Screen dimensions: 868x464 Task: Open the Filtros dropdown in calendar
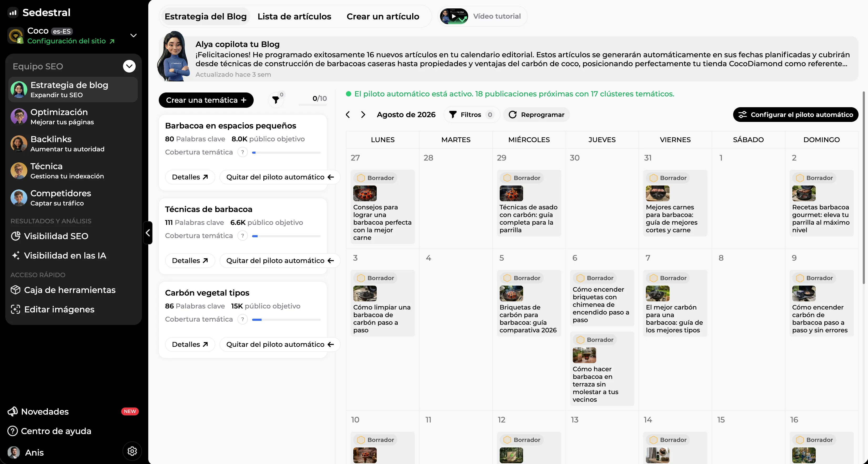472,115
